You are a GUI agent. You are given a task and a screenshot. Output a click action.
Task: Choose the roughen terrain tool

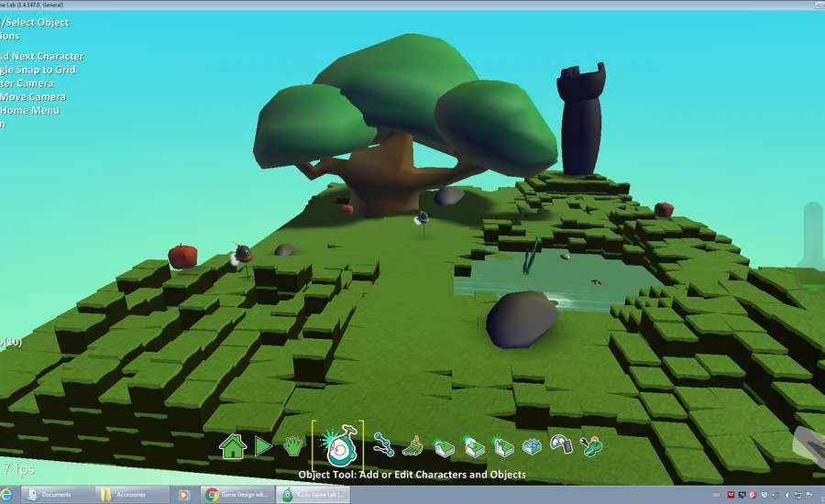pos(502,446)
